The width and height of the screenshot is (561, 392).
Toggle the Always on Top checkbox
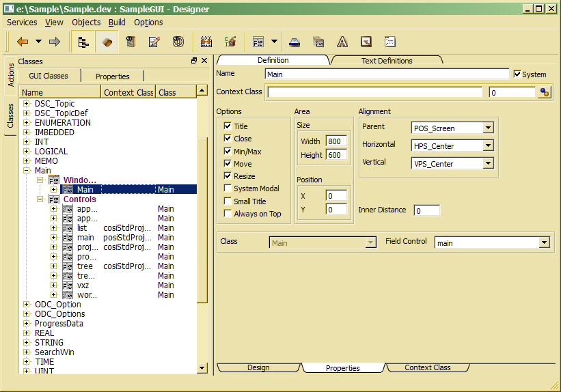[x=228, y=214]
